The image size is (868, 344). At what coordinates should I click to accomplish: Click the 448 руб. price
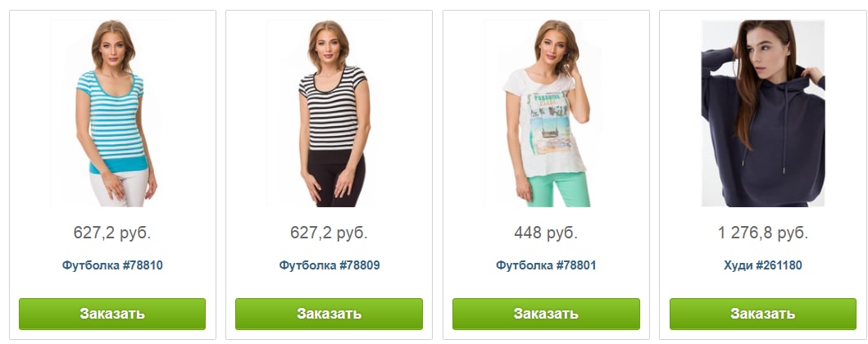pos(546,233)
